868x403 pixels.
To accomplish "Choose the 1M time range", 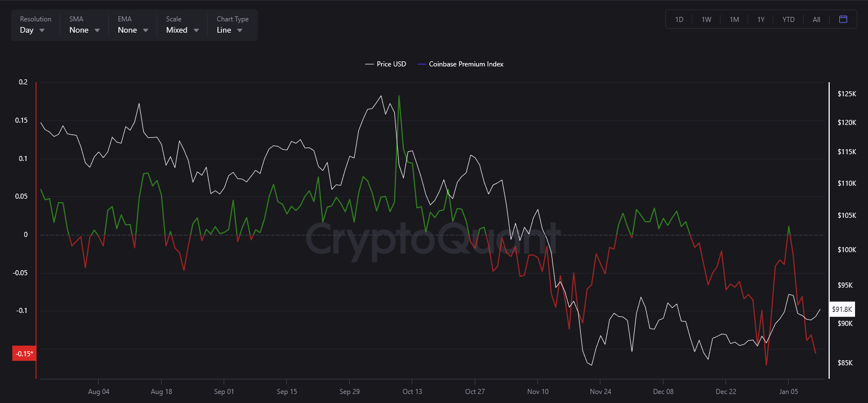I will [x=734, y=20].
